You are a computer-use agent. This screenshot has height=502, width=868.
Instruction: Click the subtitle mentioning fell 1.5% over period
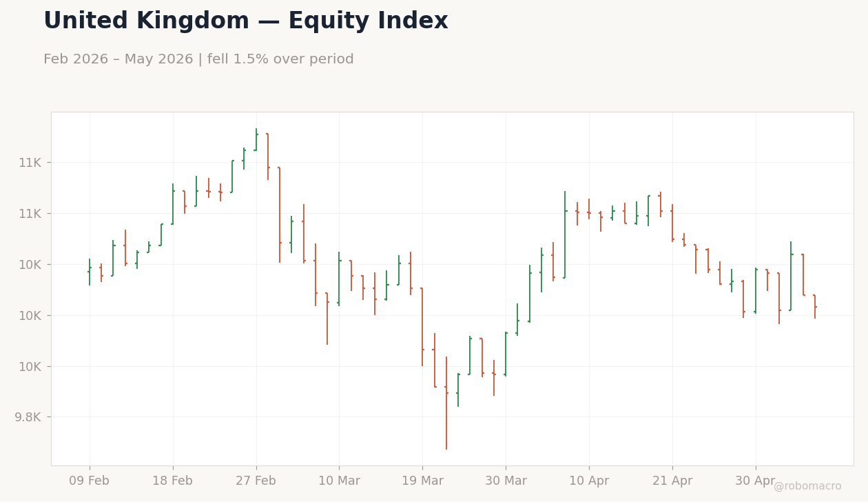tap(198, 59)
